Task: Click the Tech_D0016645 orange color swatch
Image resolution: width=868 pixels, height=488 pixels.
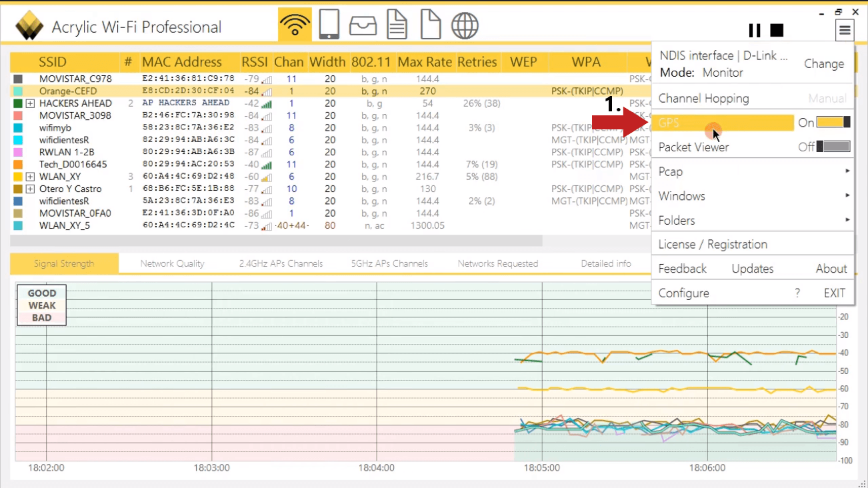Action: 18,164
